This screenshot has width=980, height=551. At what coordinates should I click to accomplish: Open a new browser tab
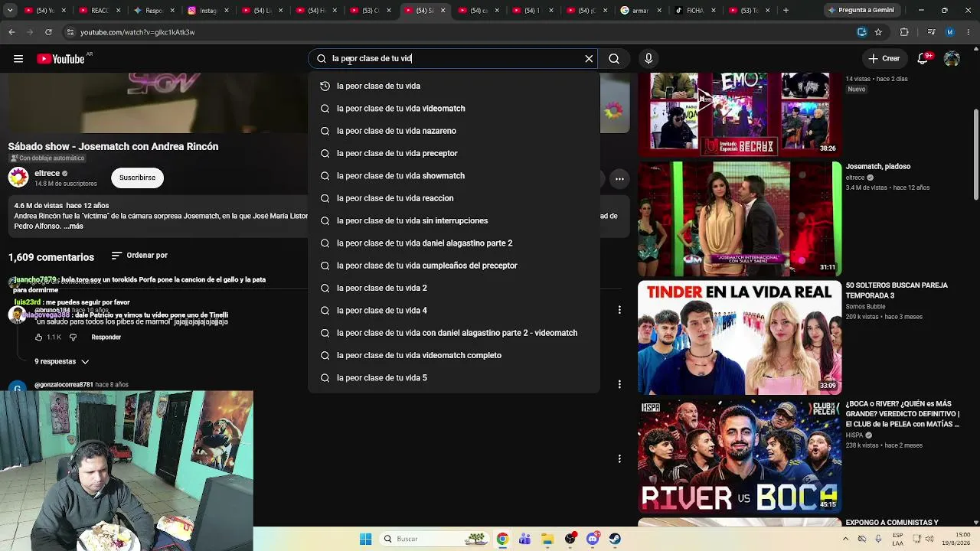(786, 11)
